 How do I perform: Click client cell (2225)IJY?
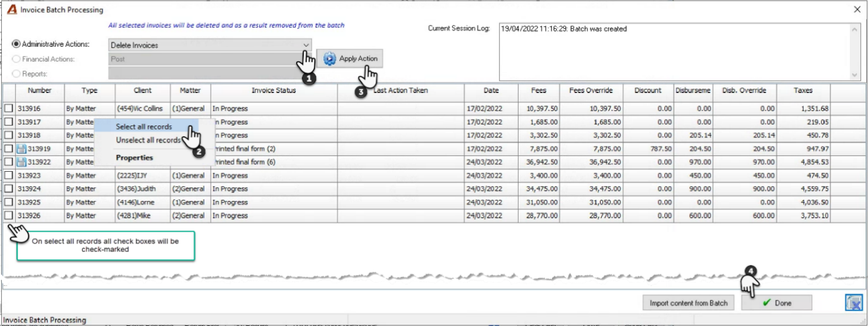pos(142,175)
